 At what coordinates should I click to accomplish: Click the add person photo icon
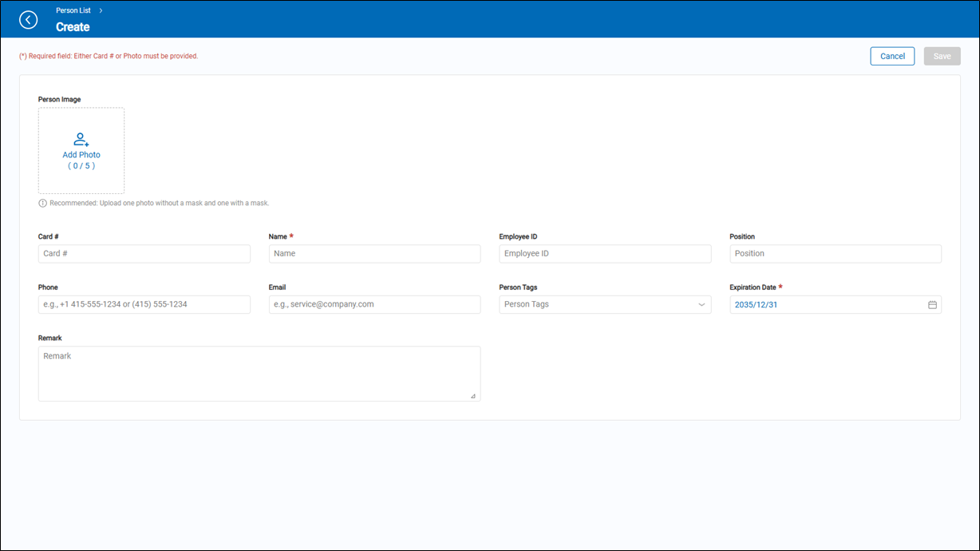pos(81,139)
